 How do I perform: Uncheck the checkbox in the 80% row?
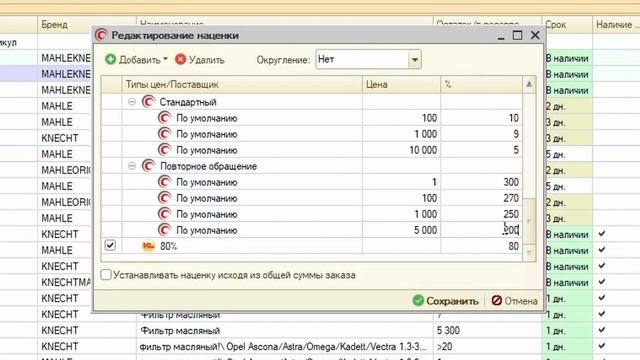pos(110,245)
